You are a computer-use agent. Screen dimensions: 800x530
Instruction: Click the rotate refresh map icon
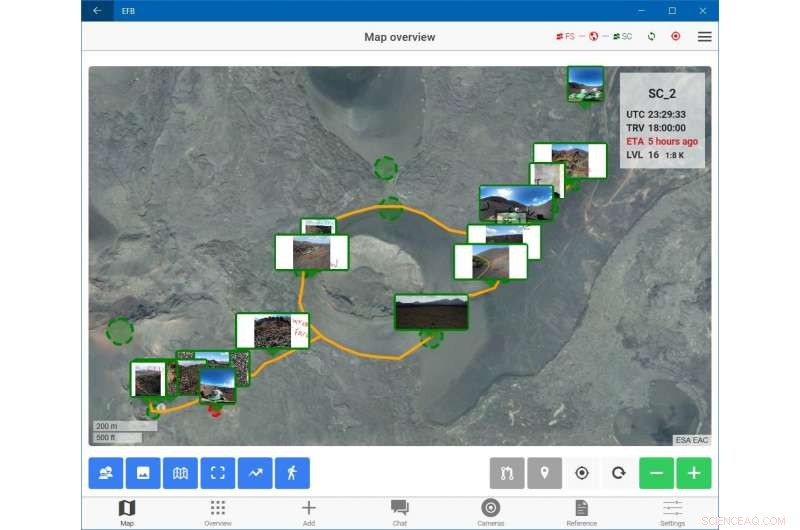pyautogui.click(x=619, y=473)
